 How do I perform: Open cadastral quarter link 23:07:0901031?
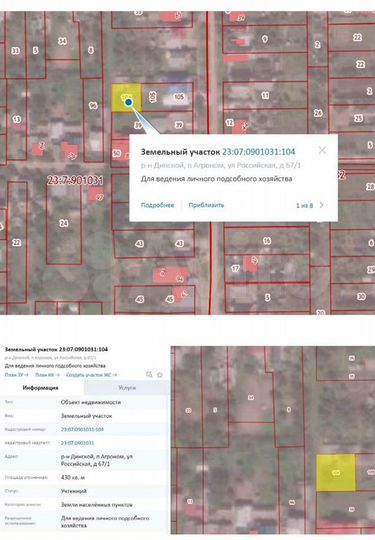77,443
